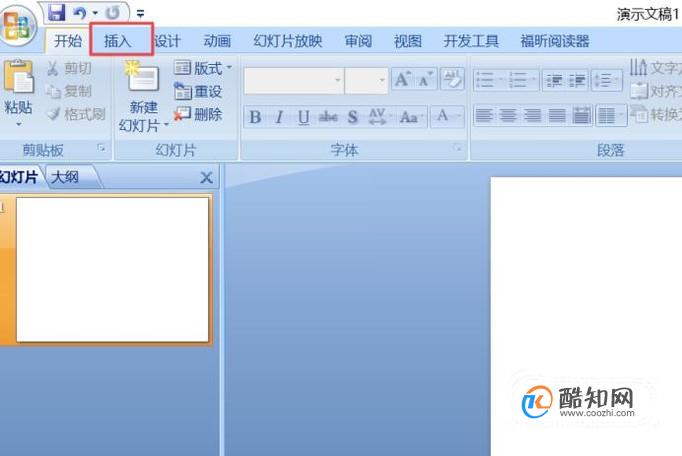The height and width of the screenshot is (456, 682).
Task: Open the 审阅 (Review) tab
Action: [358, 41]
